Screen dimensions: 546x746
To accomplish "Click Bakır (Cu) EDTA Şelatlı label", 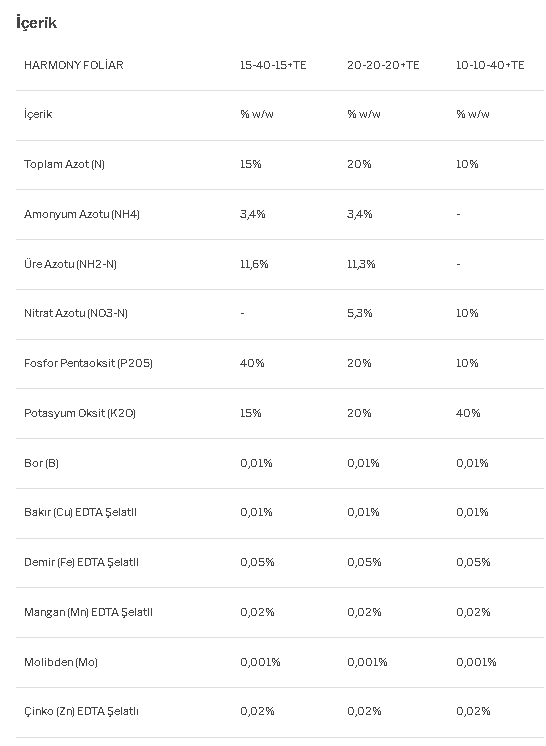I will tap(80, 512).
